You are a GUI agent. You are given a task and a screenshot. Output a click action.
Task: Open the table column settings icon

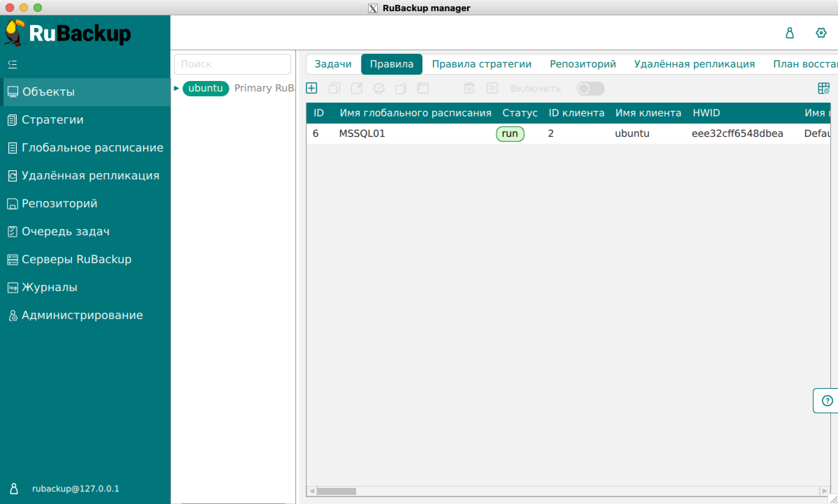[823, 88]
